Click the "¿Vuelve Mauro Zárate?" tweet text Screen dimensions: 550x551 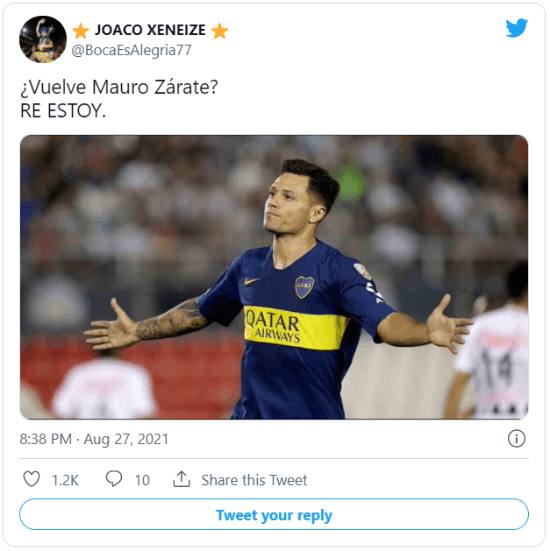[119, 87]
